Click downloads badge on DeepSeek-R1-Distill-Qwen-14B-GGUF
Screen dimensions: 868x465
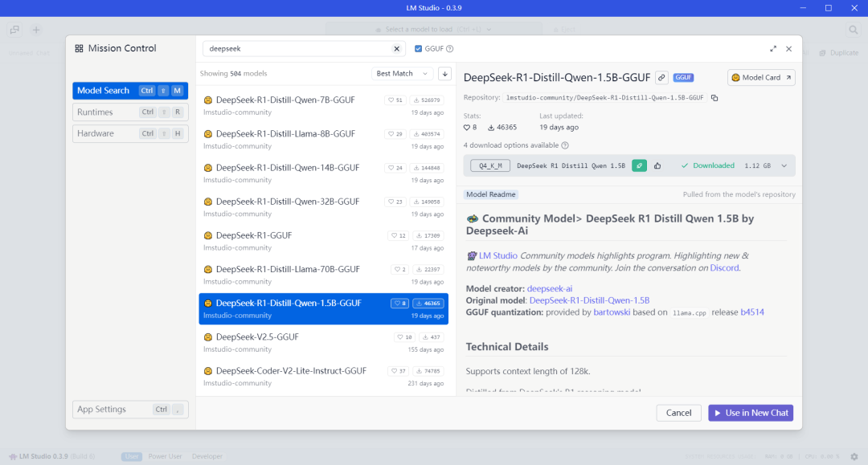point(427,168)
